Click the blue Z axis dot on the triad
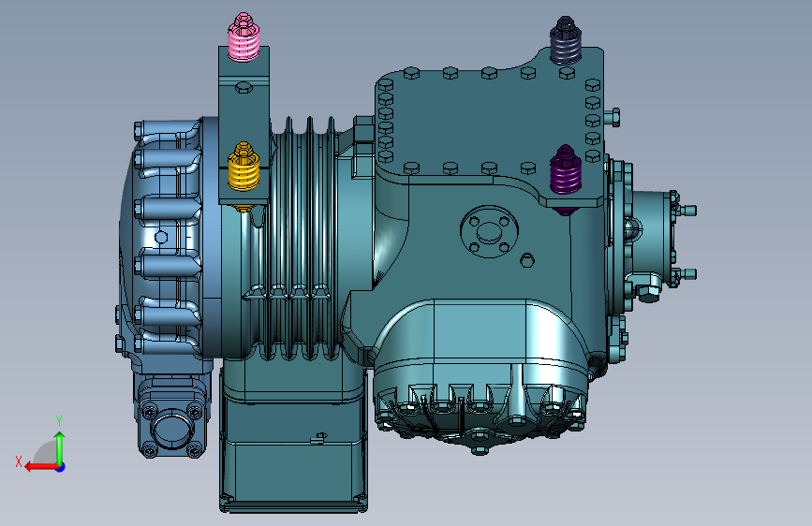The width and height of the screenshot is (812, 526). (61, 467)
